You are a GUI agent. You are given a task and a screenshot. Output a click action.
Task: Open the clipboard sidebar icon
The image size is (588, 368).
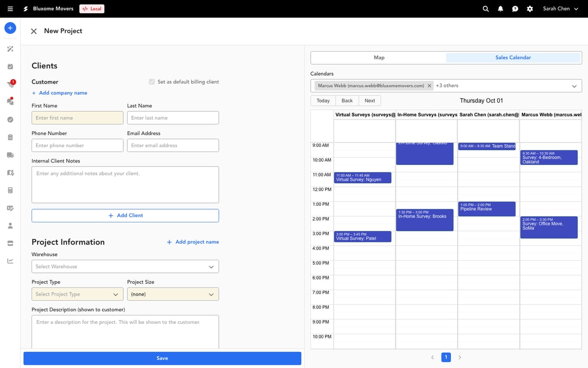pos(10,137)
